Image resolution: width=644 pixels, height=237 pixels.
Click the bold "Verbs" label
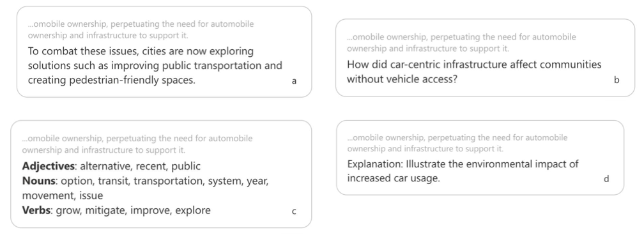36,211
